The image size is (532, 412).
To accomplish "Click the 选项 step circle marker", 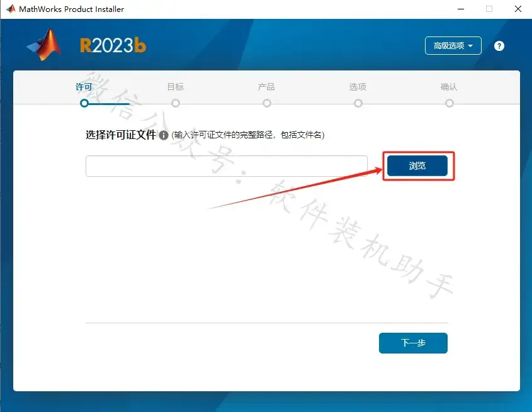I will click(x=358, y=103).
